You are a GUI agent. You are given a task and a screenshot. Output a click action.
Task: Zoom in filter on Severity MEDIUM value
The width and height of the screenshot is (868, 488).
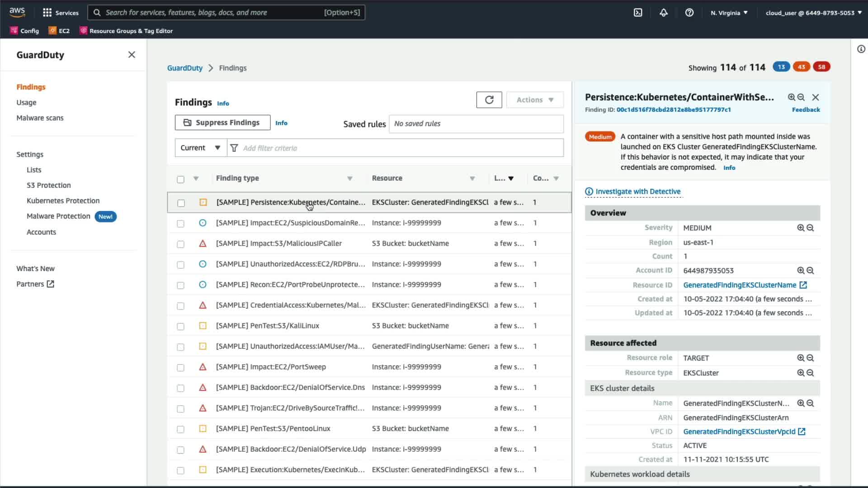[x=800, y=228]
